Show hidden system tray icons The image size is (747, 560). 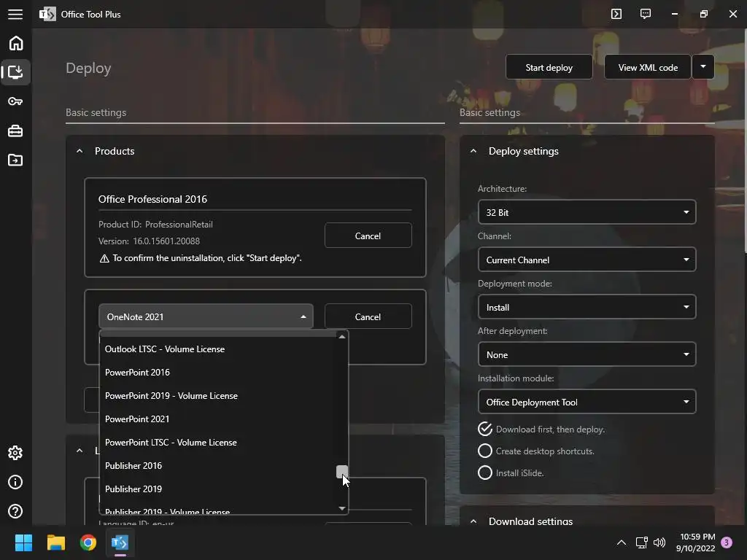[622, 542]
